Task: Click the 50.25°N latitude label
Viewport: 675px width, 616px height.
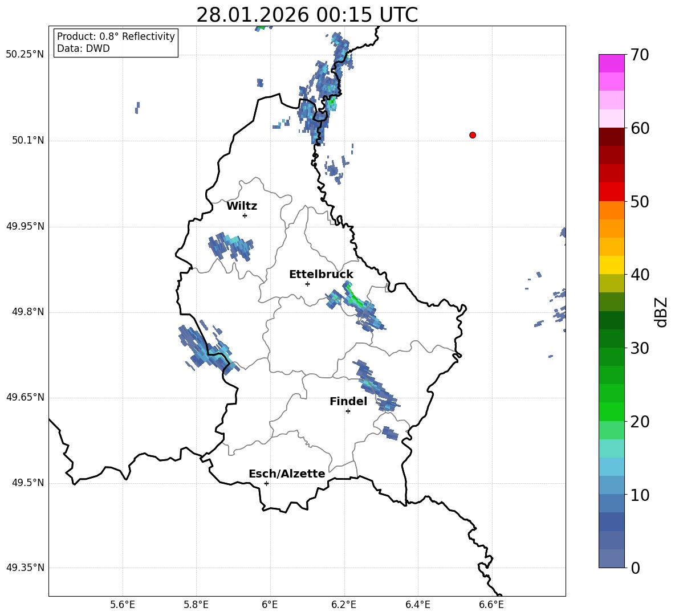Action: tap(25, 55)
